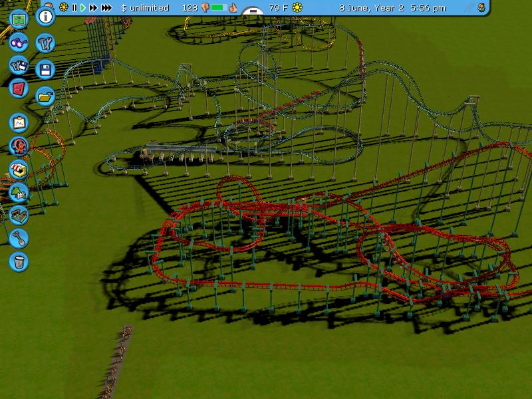Select the red book scenario icon
532x399 pixels.
tap(19, 88)
